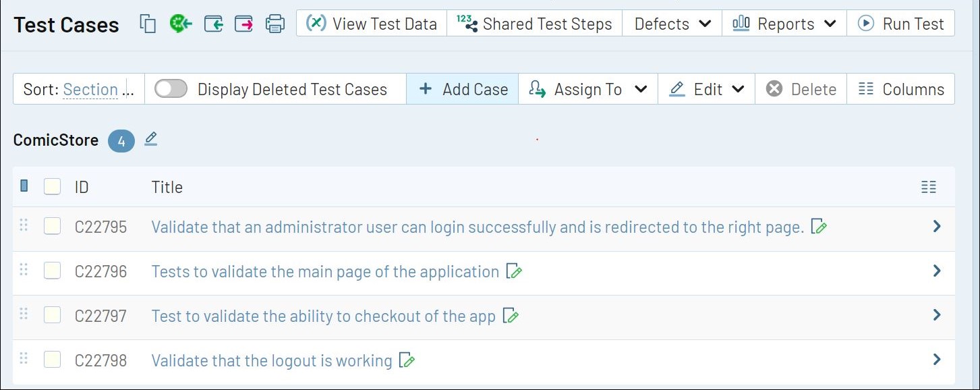
Task: Click the green circular arrow icon
Action: coord(181,24)
